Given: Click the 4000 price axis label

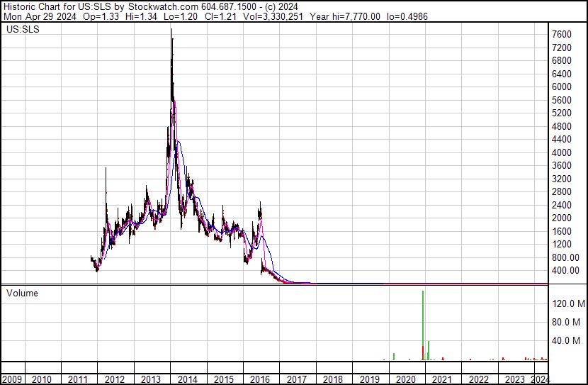Looking at the screenshot, I should [562, 152].
